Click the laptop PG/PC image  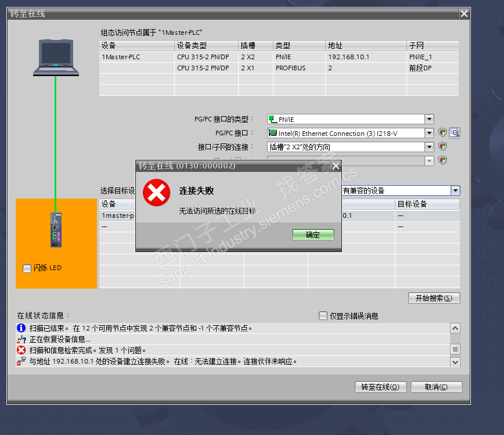56,57
